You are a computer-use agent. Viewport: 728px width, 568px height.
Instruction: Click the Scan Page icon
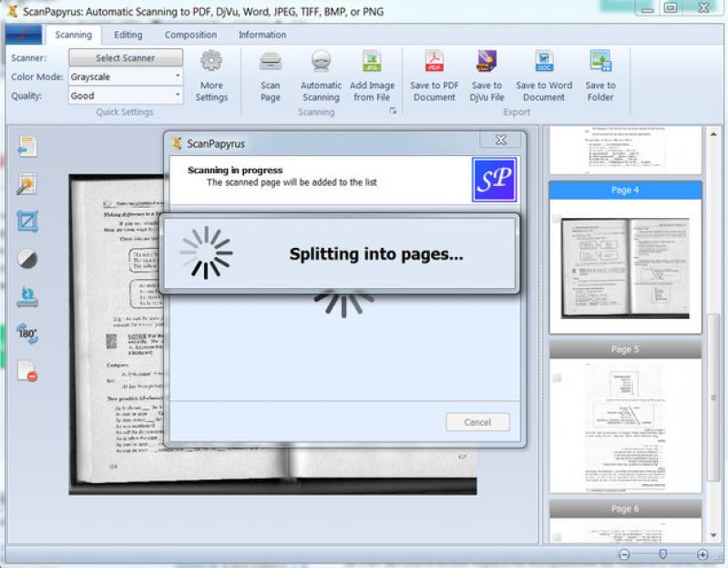click(271, 61)
